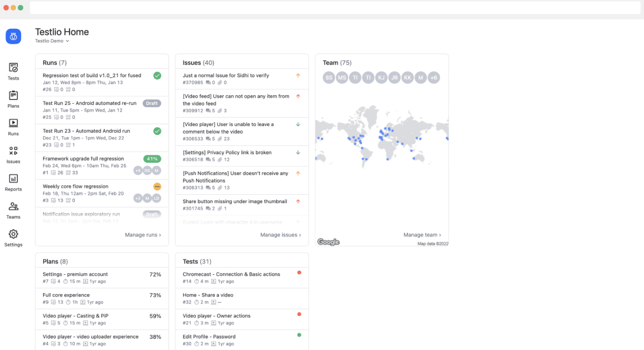Click the Manage issues link
Screen dimensions: 644x350
(x=280, y=235)
